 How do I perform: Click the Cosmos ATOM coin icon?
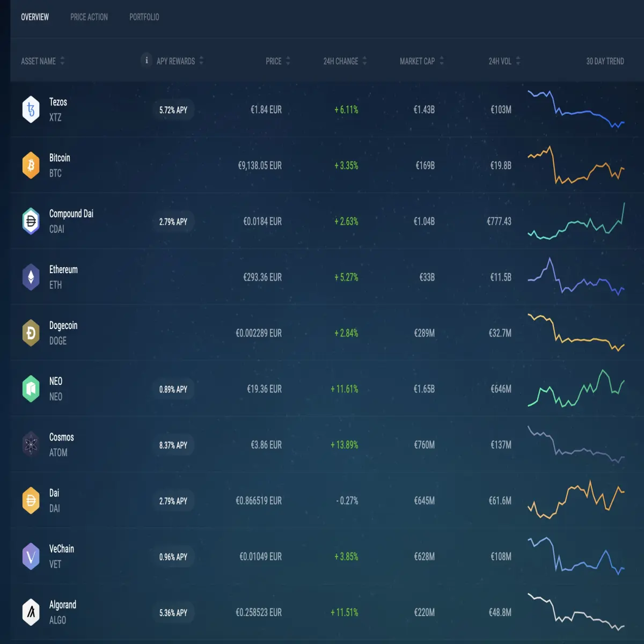click(x=31, y=444)
